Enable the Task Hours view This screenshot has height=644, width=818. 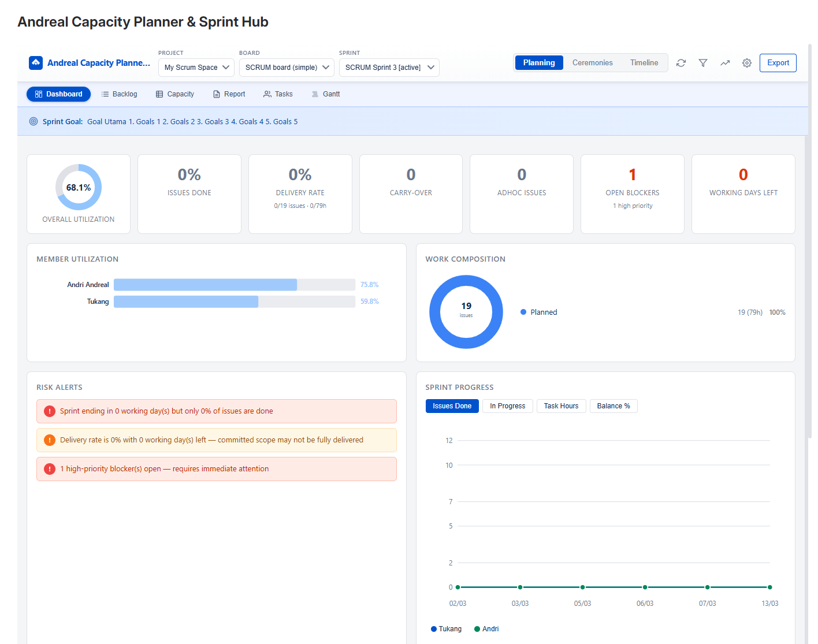click(561, 406)
